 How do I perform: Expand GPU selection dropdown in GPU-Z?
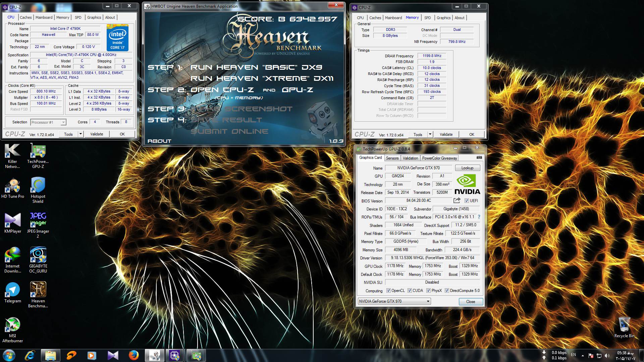click(428, 301)
